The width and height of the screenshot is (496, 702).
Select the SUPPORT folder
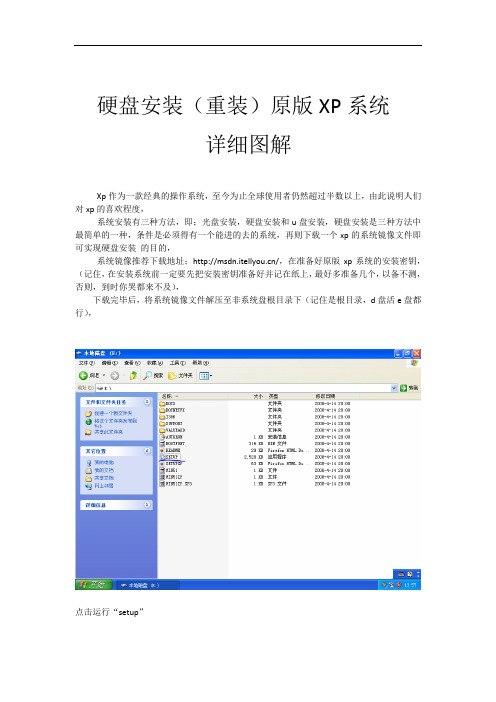tap(171, 424)
